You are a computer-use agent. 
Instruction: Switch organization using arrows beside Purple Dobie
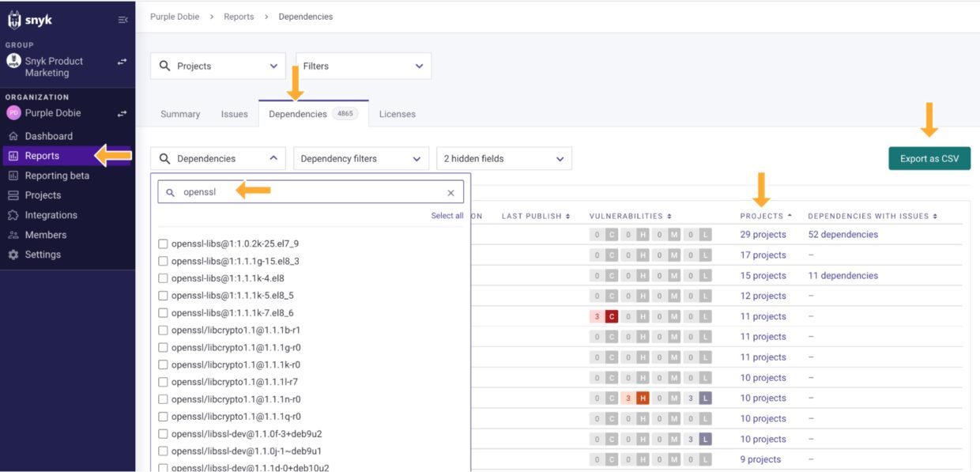click(122, 113)
